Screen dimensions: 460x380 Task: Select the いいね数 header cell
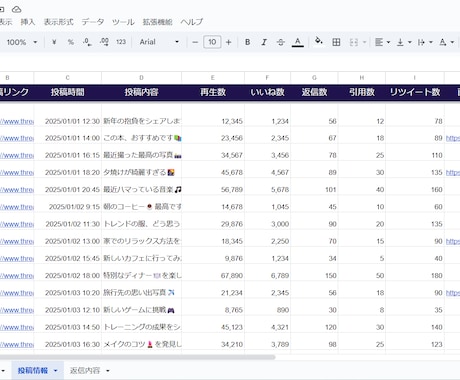point(267,92)
